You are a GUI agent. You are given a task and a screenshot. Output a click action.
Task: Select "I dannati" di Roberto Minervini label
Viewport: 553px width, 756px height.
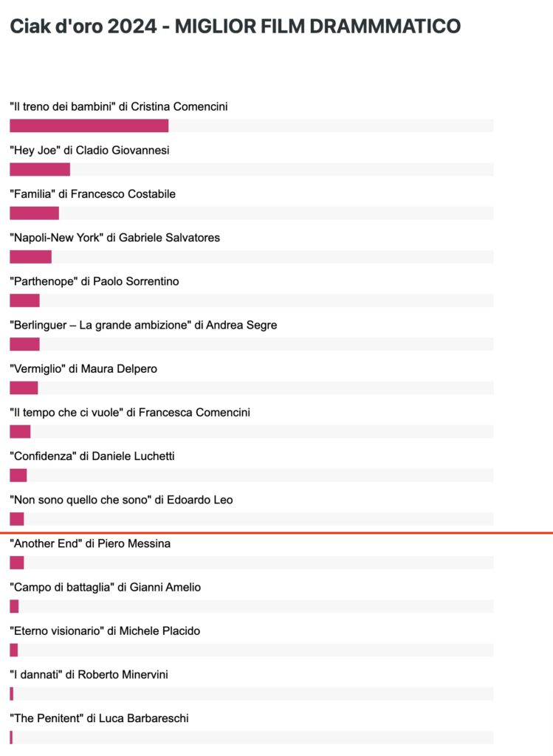tap(89, 675)
